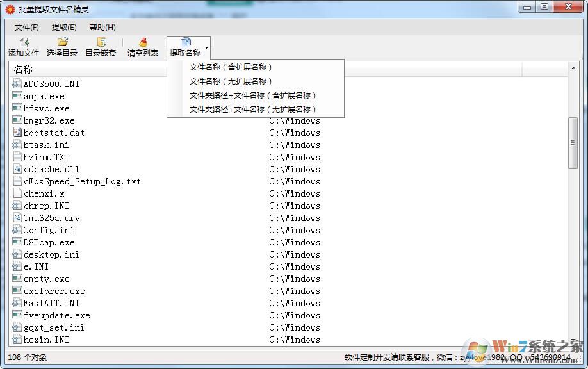Select option 文件名称（含扩展名称）
588x369 pixels.
pos(231,67)
